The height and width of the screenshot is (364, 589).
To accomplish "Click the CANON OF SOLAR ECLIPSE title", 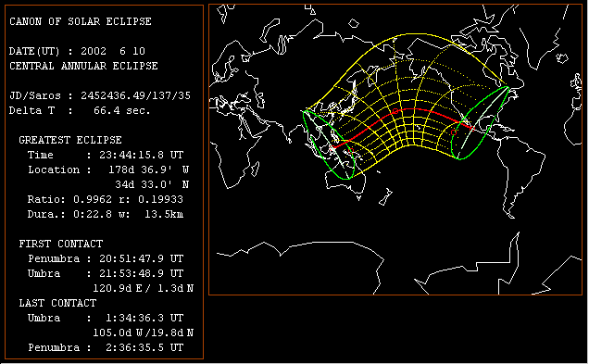I will [81, 21].
